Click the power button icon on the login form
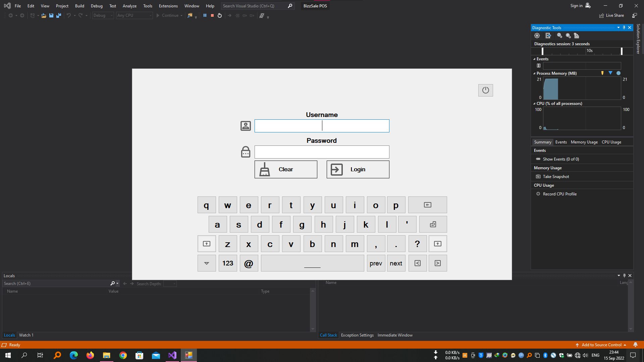The width and height of the screenshot is (644, 362). 485,90
